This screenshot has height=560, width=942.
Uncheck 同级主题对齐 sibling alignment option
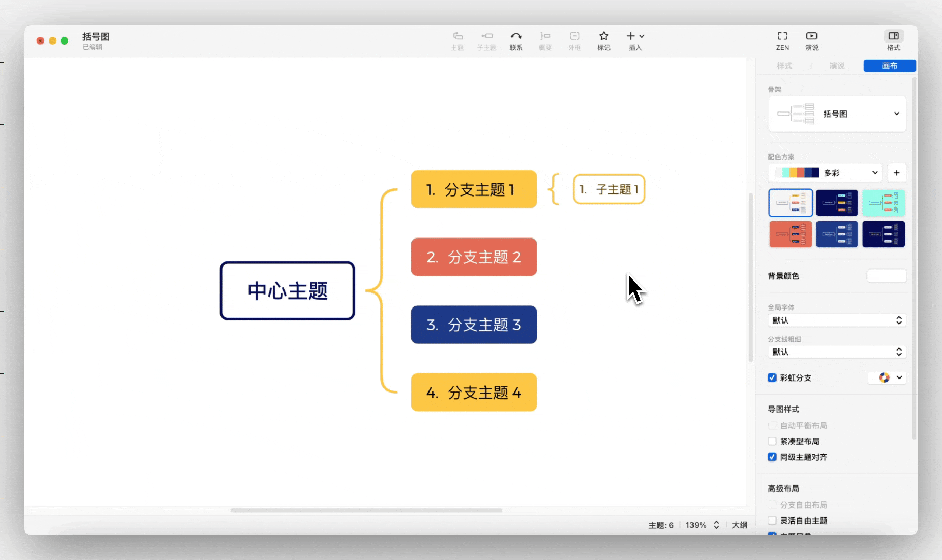click(772, 457)
